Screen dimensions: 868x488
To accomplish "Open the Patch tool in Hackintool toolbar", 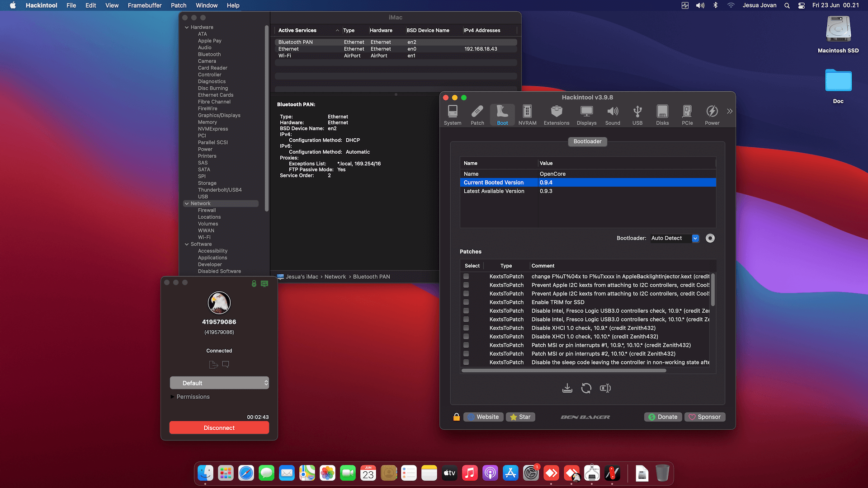I will [x=477, y=115].
